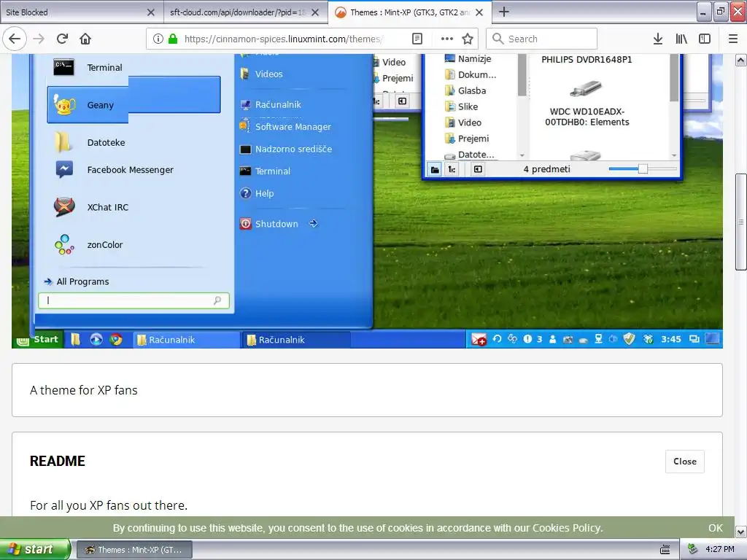Go back to the previous page
747x560 pixels.
pyautogui.click(x=15, y=39)
